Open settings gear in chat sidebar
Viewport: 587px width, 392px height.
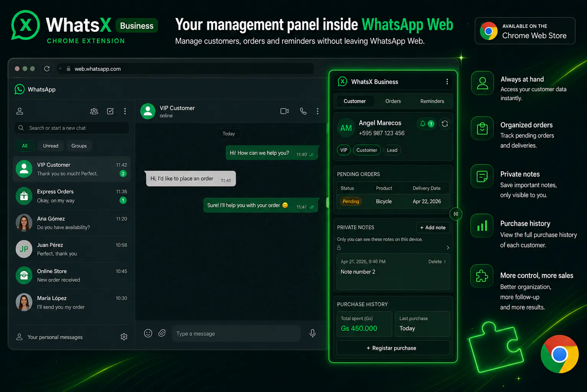point(124,337)
